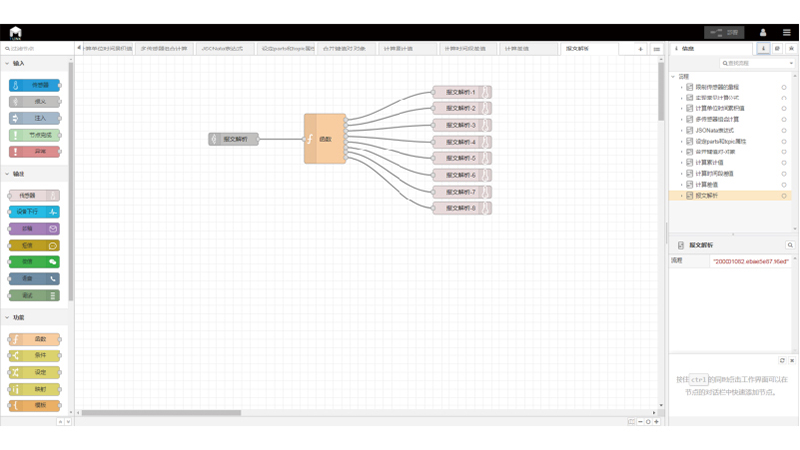Collapse the 输入 palette category
800x450 pixels.
[x=7, y=64]
